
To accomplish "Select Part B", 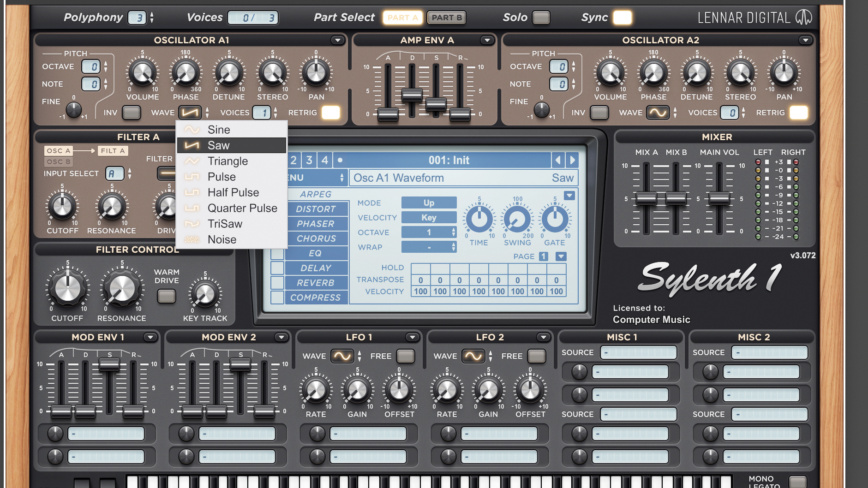I will [446, 18].
